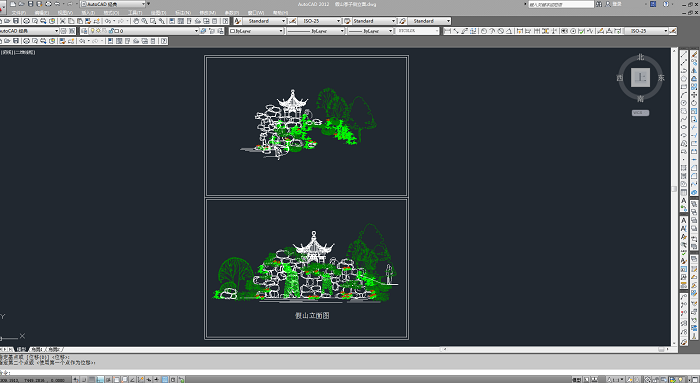Click the Center Mark dimension icon

coord(573,31)
